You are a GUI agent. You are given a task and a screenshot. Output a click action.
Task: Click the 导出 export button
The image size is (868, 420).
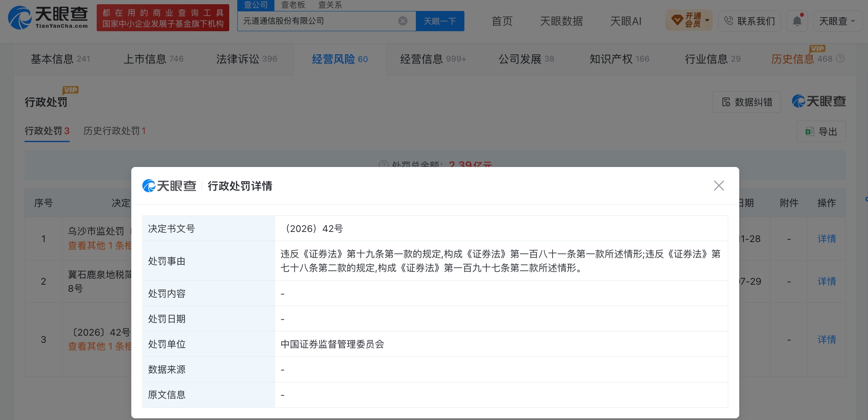(821, 132)
